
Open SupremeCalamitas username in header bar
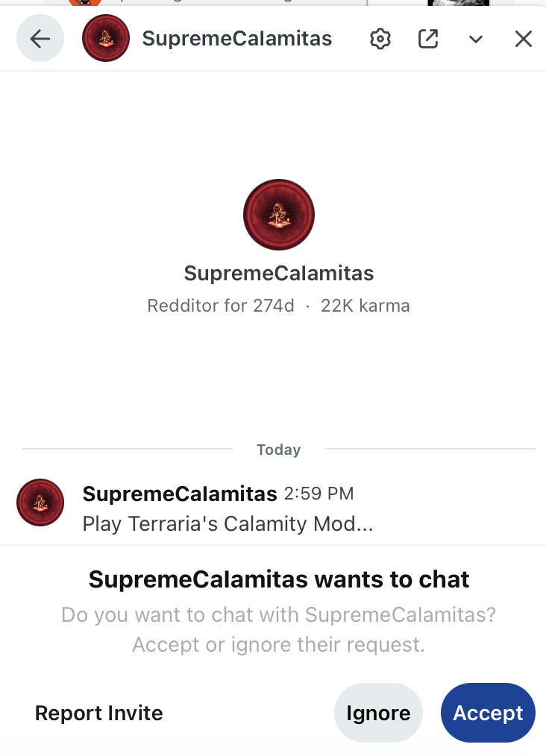pos(237,39)
